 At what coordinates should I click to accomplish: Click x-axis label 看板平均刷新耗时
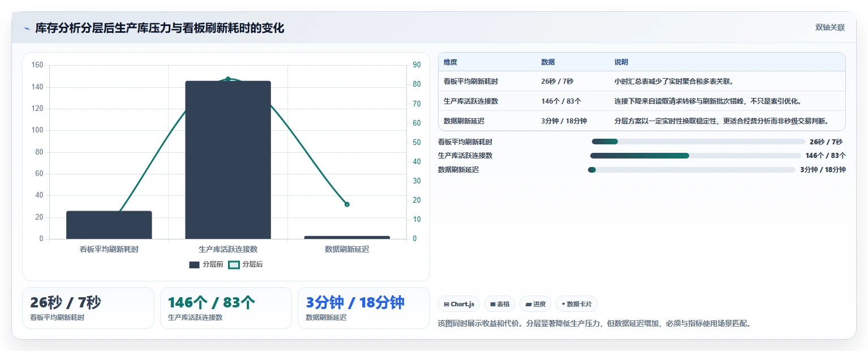pyautogui.click(x=109, y=249)
